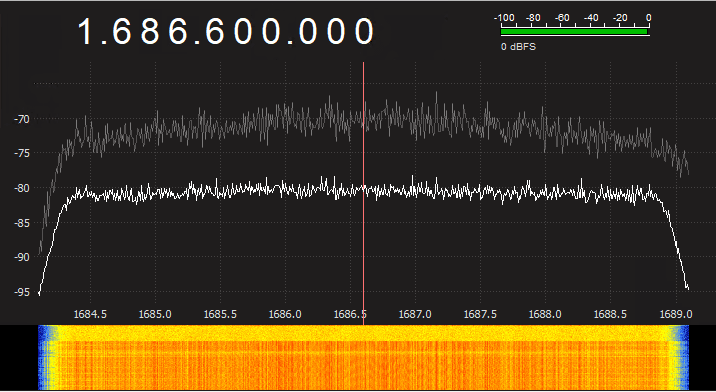Click the 1687.5 frequency axis label

[x=479, y=314]
